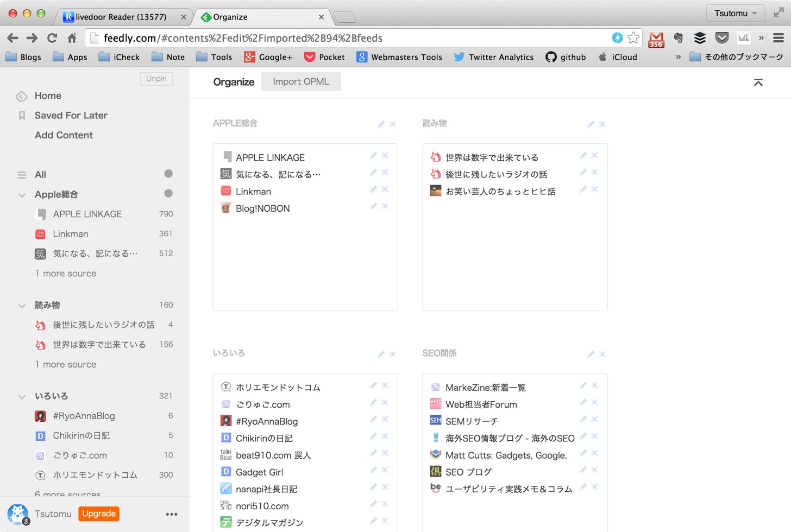Toggle the grey dot next to All
Screen dimensions: 791x532
168,174
